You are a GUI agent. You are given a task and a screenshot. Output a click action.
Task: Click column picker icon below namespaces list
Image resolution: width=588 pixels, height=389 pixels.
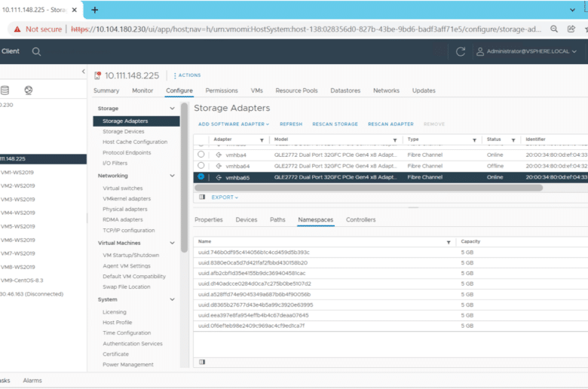pos(202,362)
